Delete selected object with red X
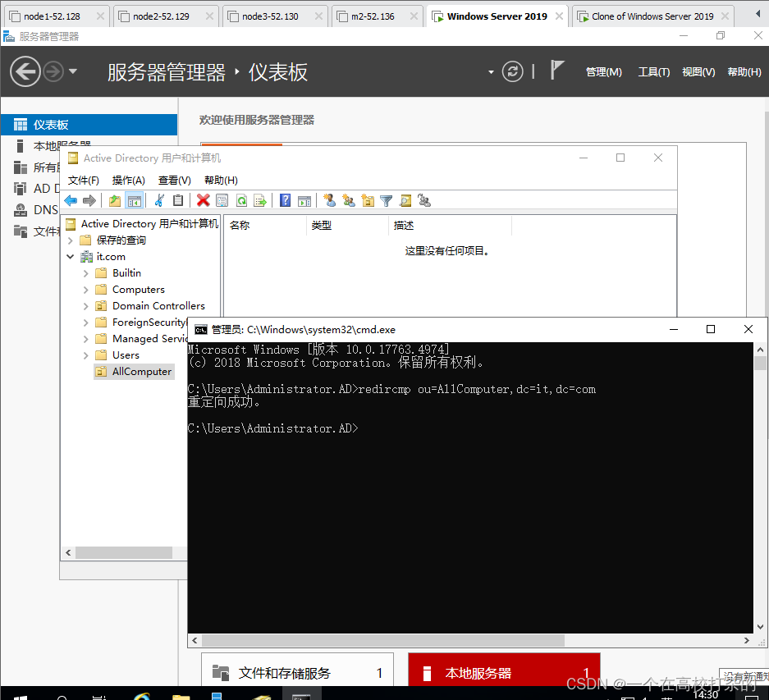Image resolution: width=769 pixels, height=700 pixels. [x=203, y=200]
